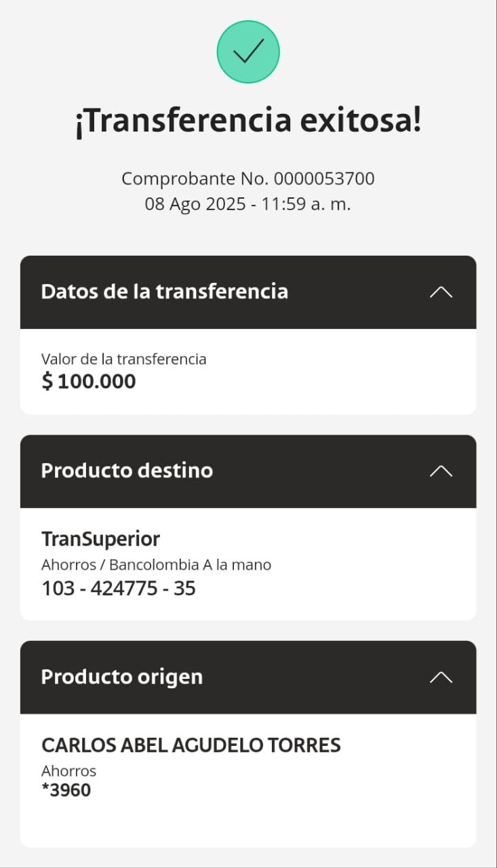Collapse the Producto destino section arrow

[x=441, y=471]
